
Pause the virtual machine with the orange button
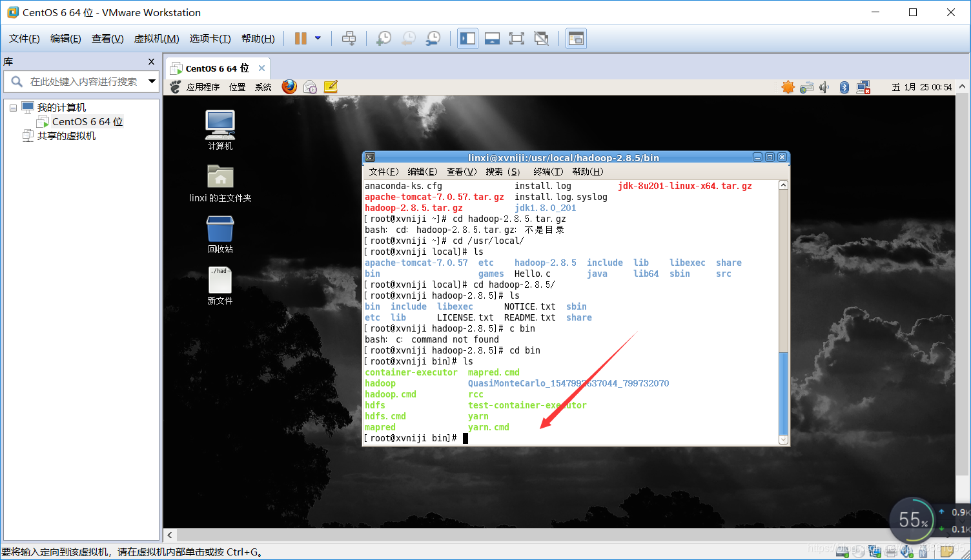[300, 39]
